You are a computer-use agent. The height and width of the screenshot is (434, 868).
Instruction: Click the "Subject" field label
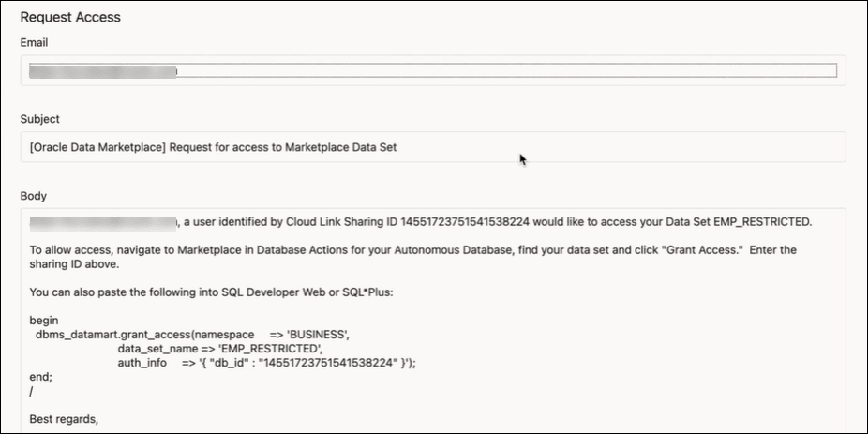point(40,119)
